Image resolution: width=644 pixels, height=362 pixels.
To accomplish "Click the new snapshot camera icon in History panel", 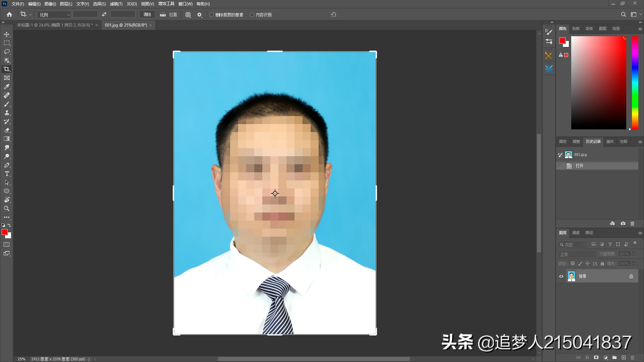I will point(623,223).
